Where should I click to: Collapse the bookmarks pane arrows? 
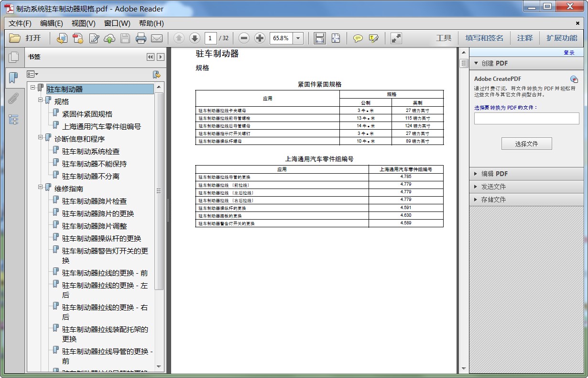coord(151,57)
